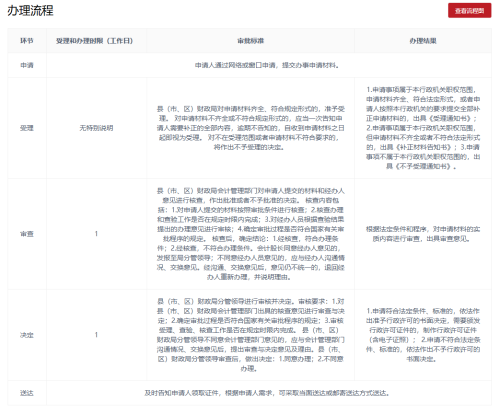Select the 申请 row label

click(x=27, y=65)
